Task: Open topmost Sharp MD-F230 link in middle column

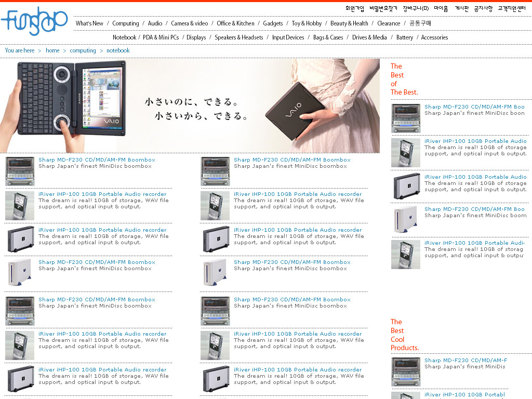Action: pyautogui.click(x=292, y=160)
